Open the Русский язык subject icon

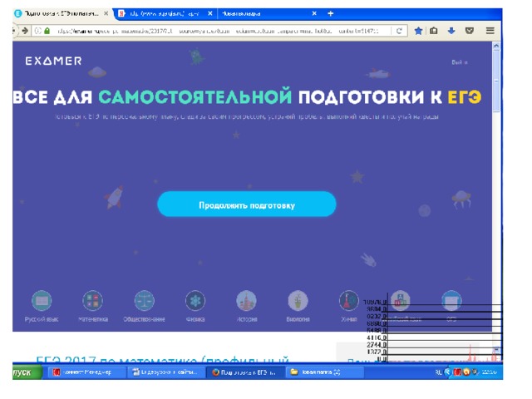(x=41, y=301)
